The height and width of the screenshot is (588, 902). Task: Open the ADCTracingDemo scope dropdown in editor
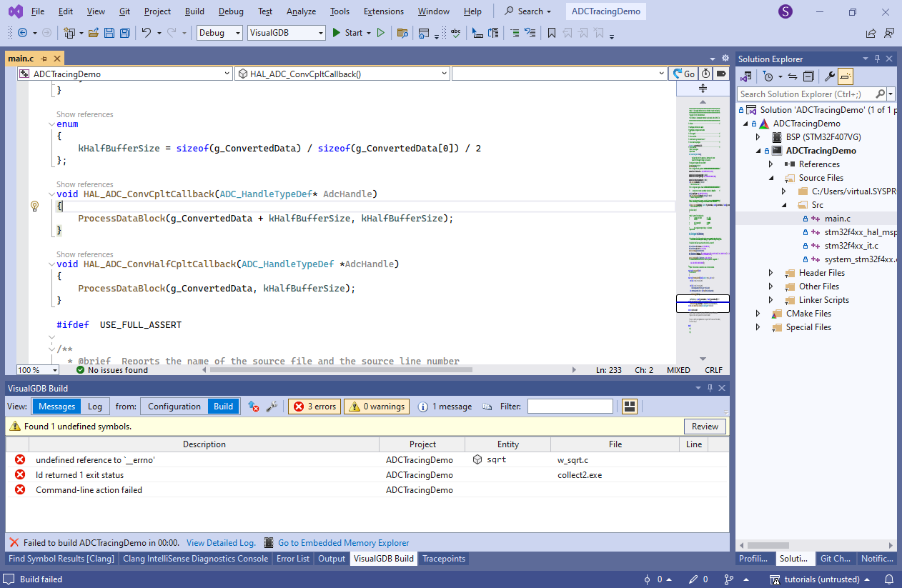click(x=125, y=74)
